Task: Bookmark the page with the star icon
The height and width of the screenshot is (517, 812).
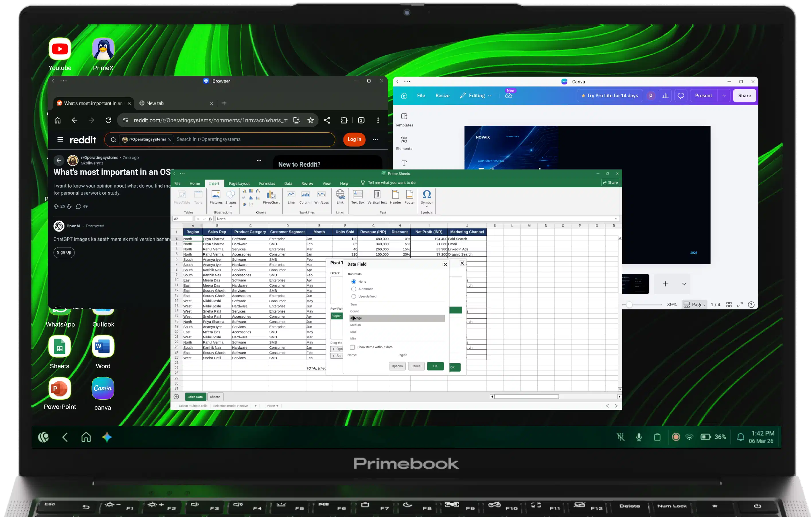Action: coord(311,120)
